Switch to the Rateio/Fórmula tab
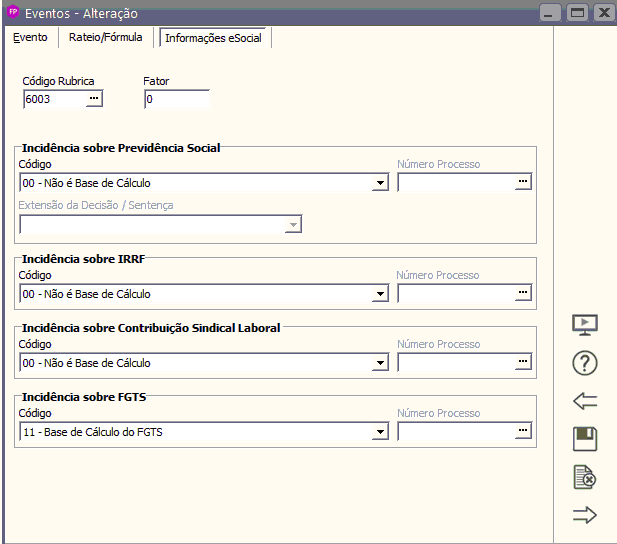This screenshot has width=617, height=544. coord(105,38)
